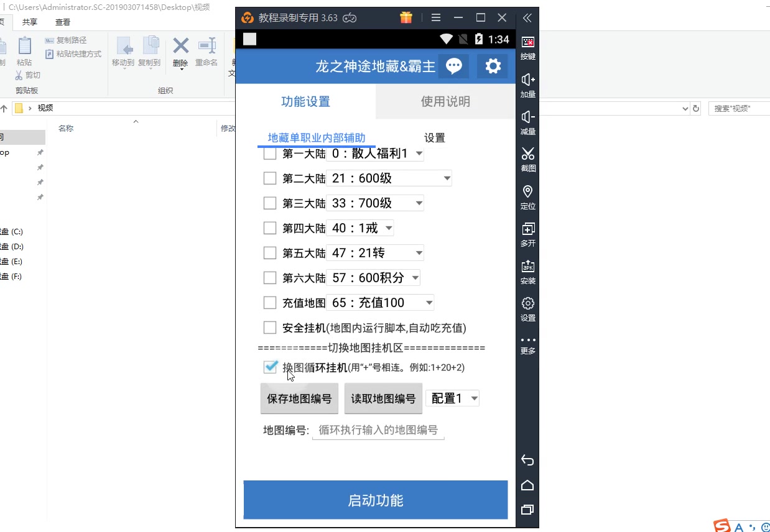The height and width of the screenshot is (532, 770).
Task: Open the 配置1 configuration dropdown
Action: pyautogui.click(x=452, y=398)
